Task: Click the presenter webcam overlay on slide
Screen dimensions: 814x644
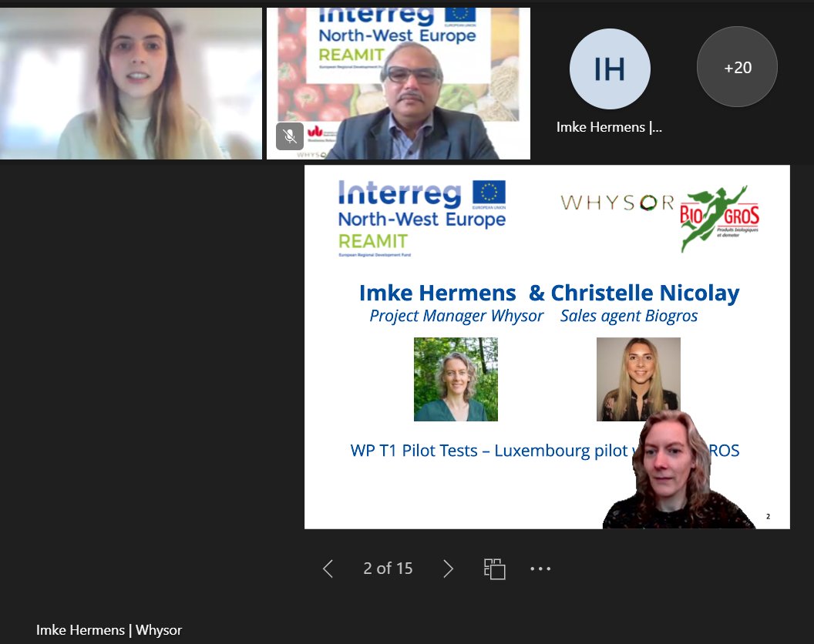Action: pos(678,470)
